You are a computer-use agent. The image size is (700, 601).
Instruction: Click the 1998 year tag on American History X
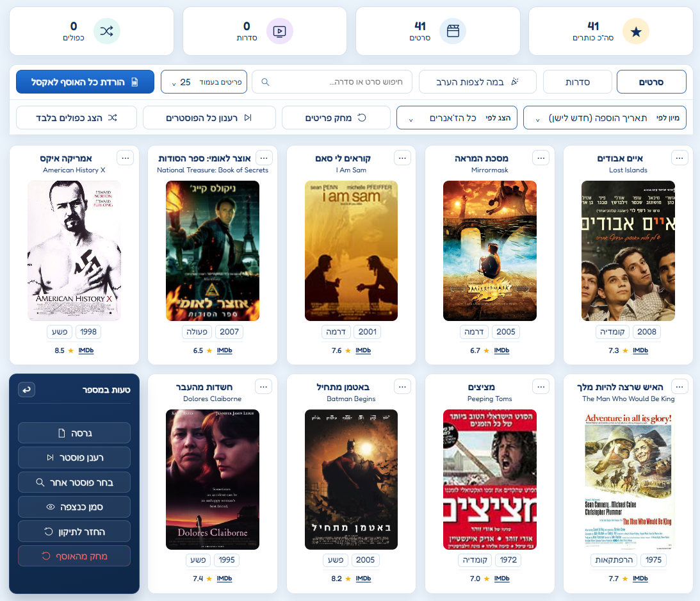88,332
